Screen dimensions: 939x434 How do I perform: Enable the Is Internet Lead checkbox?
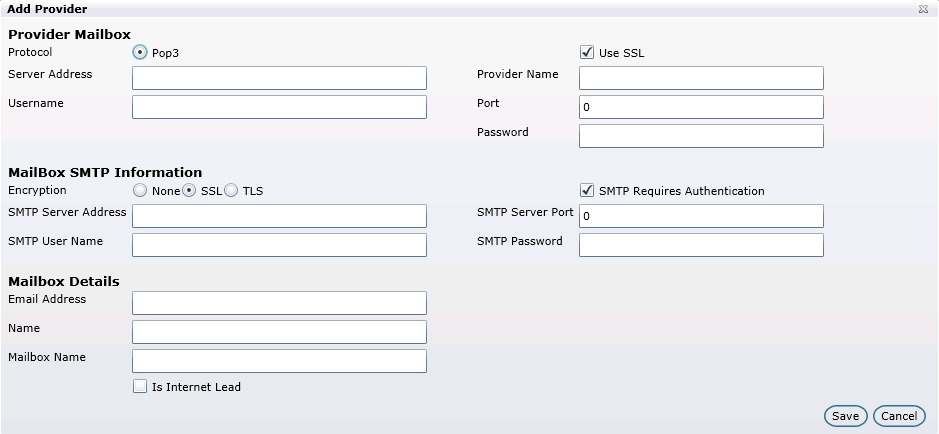click(x=140, y=387)
